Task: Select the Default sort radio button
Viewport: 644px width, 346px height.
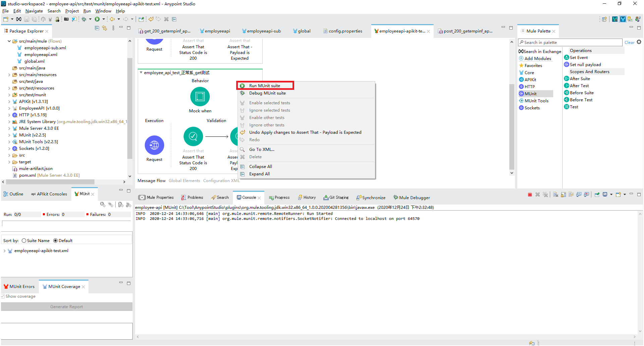Action: coord(55,240)
